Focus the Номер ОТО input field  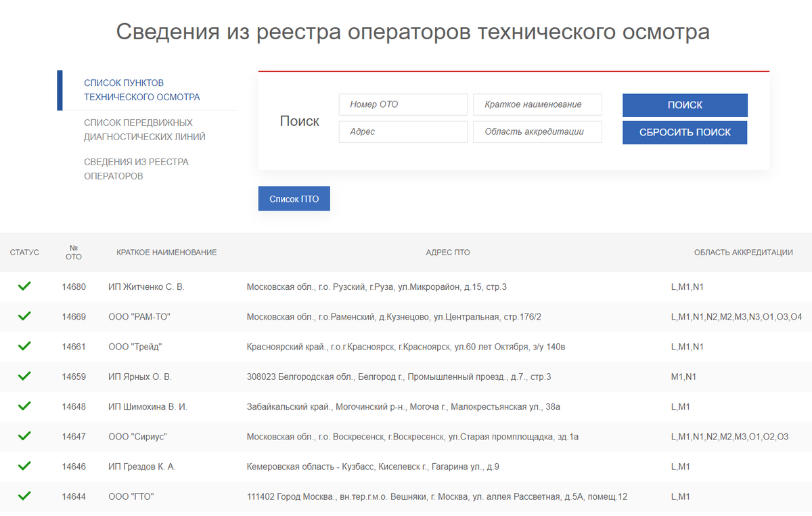pos(403,104)
